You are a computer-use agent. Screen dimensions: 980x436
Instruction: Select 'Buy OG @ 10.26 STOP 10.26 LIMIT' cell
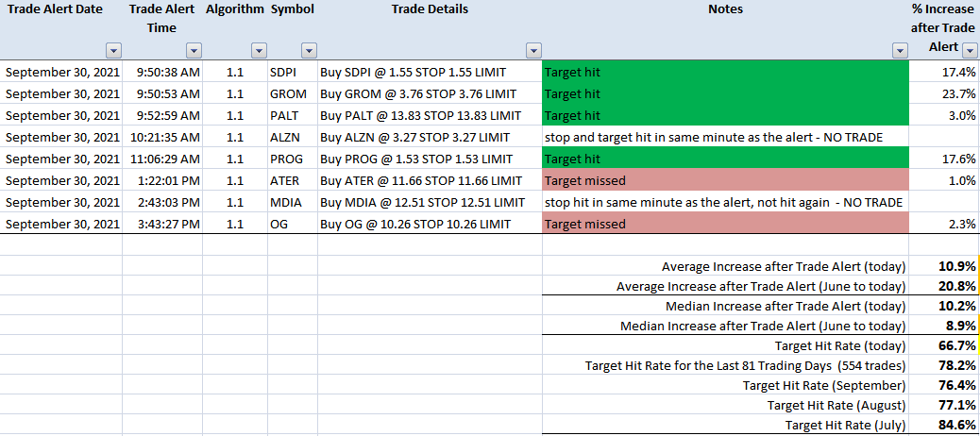[430, 224]
